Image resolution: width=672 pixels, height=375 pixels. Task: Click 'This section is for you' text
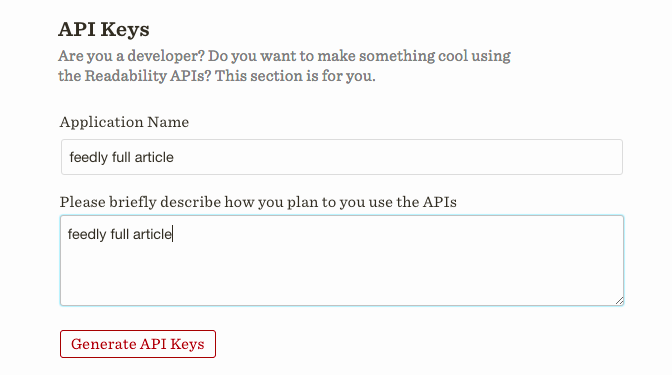(x=295, y=76)
